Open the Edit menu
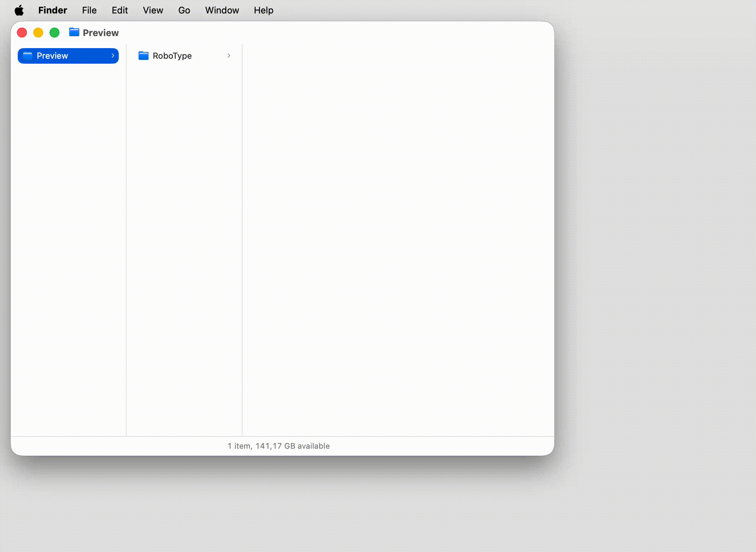This screenshot has width=756, height=552. point(120,11)
